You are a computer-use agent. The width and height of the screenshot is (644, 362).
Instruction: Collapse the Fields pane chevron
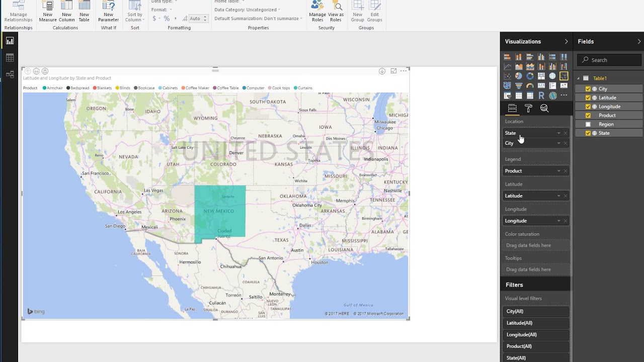pyautogui.click(x=639, y=42)
